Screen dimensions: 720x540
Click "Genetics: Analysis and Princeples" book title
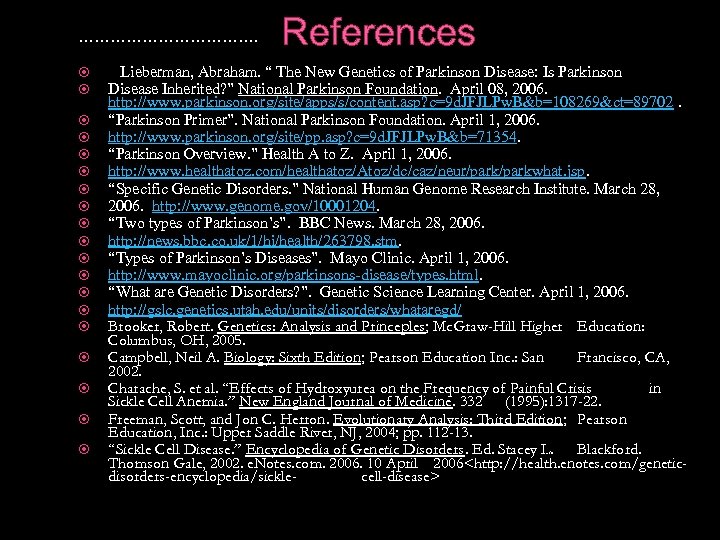(x=321, y=326)
